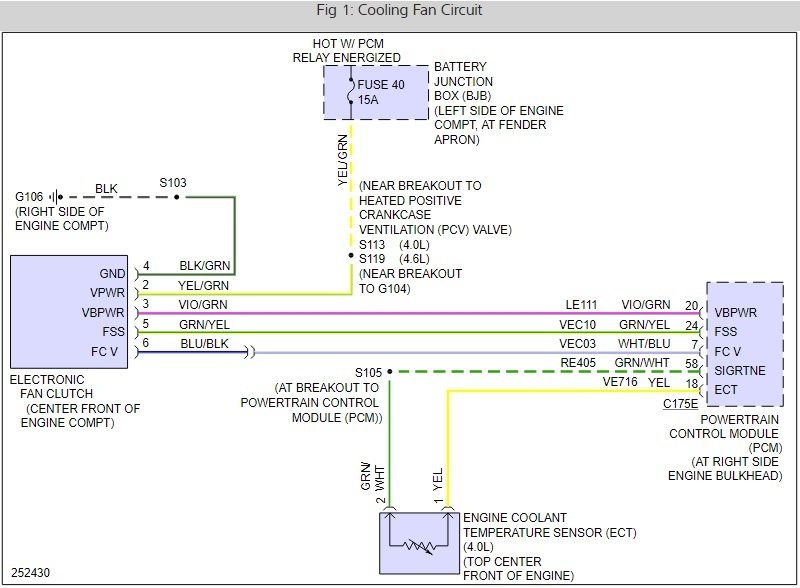
Task: Click the PCM pin number 20
Action: pyautogui.click(x=691, y=305)
